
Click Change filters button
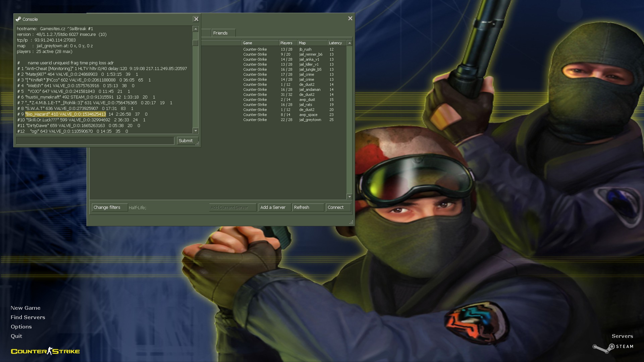(x=110, y=207)
